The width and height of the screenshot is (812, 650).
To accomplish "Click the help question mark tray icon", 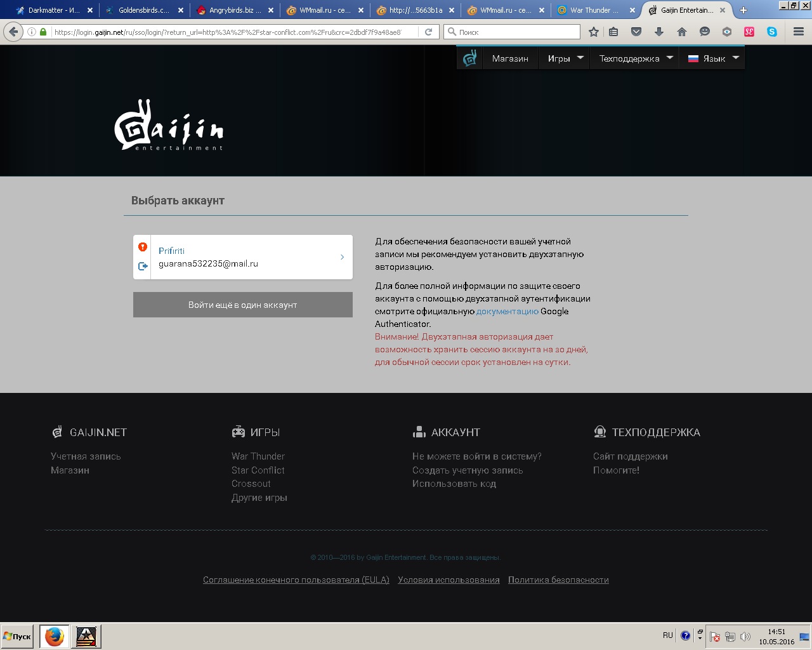I will point(685,635).
